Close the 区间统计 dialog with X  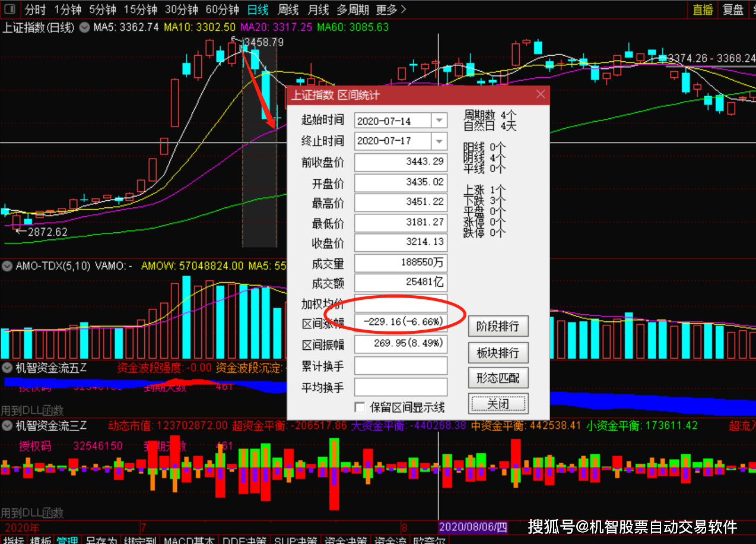540,94
